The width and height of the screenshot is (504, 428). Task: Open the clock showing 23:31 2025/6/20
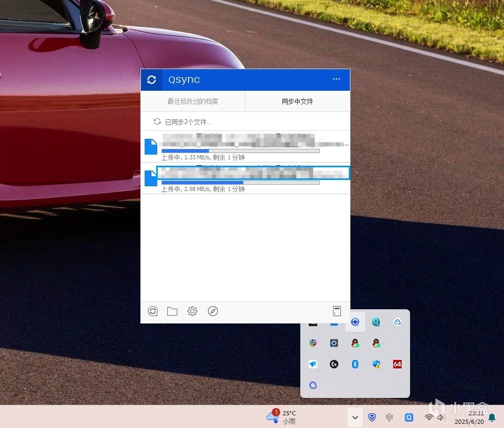[x=468, y=417]
